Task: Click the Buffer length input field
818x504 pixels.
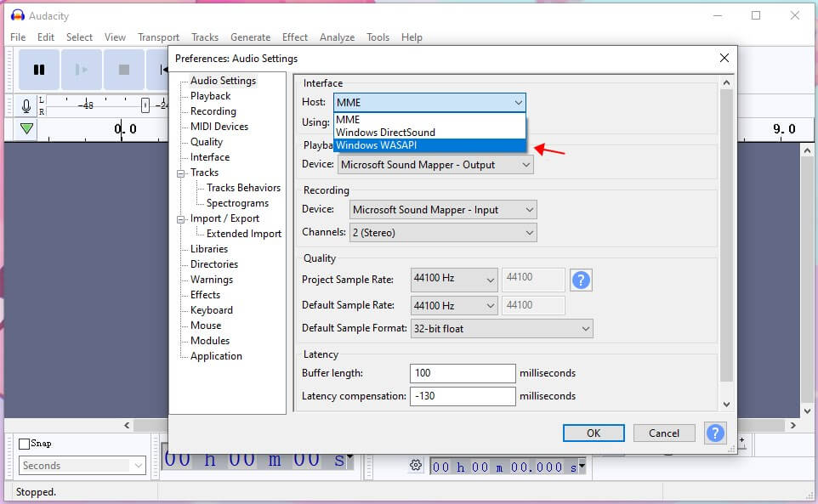Action: click(463, 373)
